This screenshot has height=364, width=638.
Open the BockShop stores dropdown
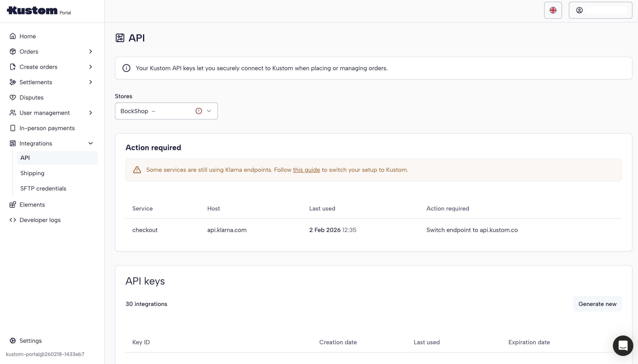pos(209,111)
